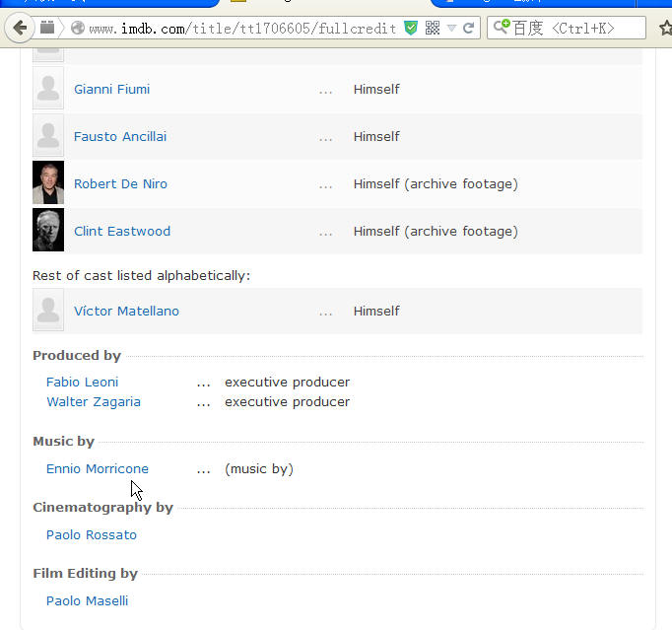Open the Paolo Maselli editor link
The image size is (672, 630).
[x=87, y=600]
